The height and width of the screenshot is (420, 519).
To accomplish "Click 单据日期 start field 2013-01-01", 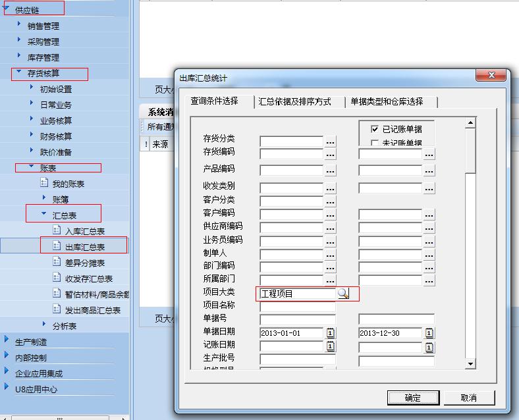I will [x=292, y=332].
